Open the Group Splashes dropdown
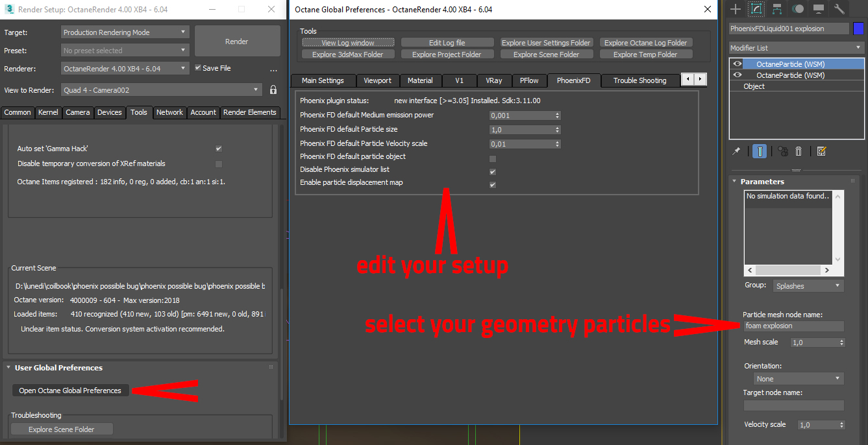The height and width of the screenshot is (445, 868). coord(808,285)
